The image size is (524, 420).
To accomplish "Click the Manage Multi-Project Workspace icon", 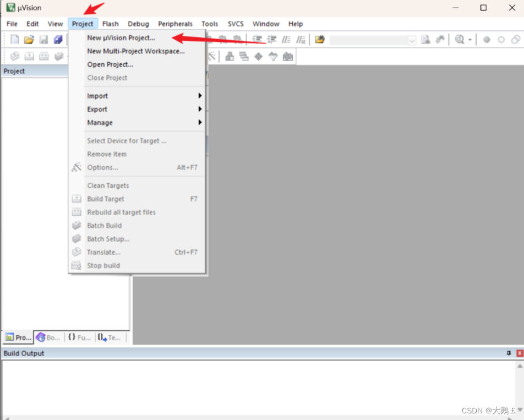I will click(244, 57).
